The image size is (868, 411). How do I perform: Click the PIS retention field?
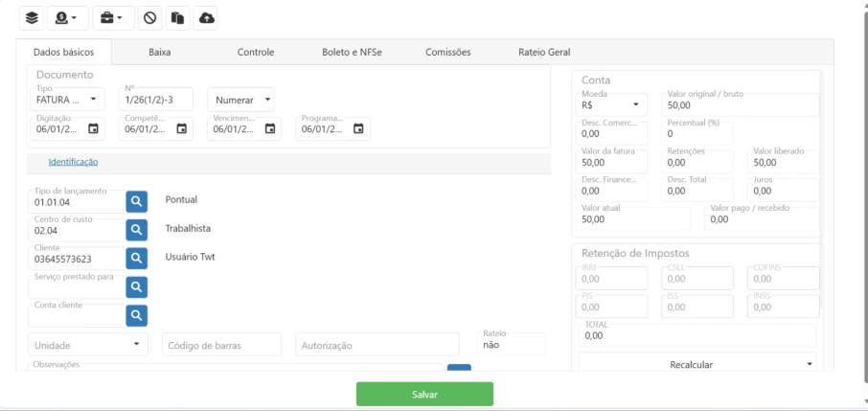point(613,307)
